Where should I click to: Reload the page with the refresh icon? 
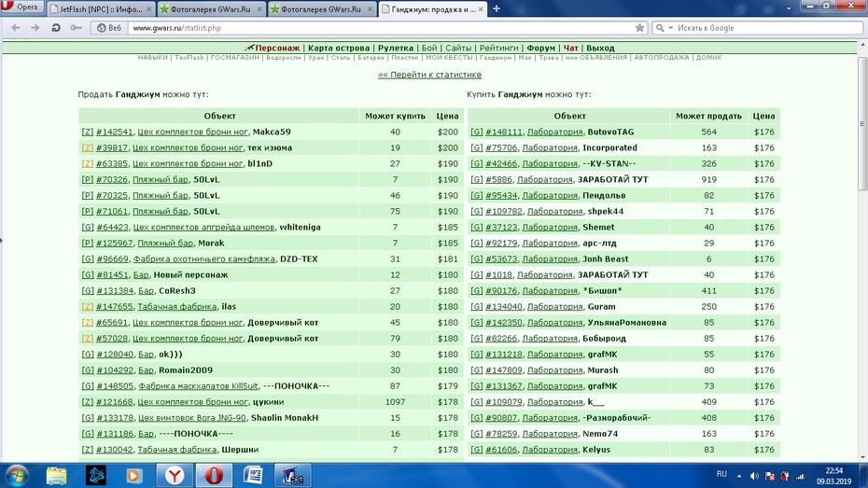point(55,28)
